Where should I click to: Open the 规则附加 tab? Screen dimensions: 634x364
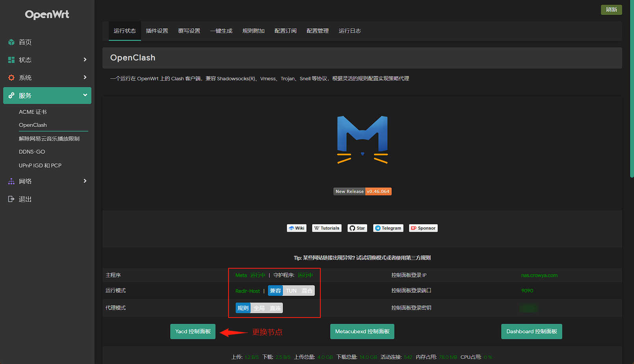(253, 31)
